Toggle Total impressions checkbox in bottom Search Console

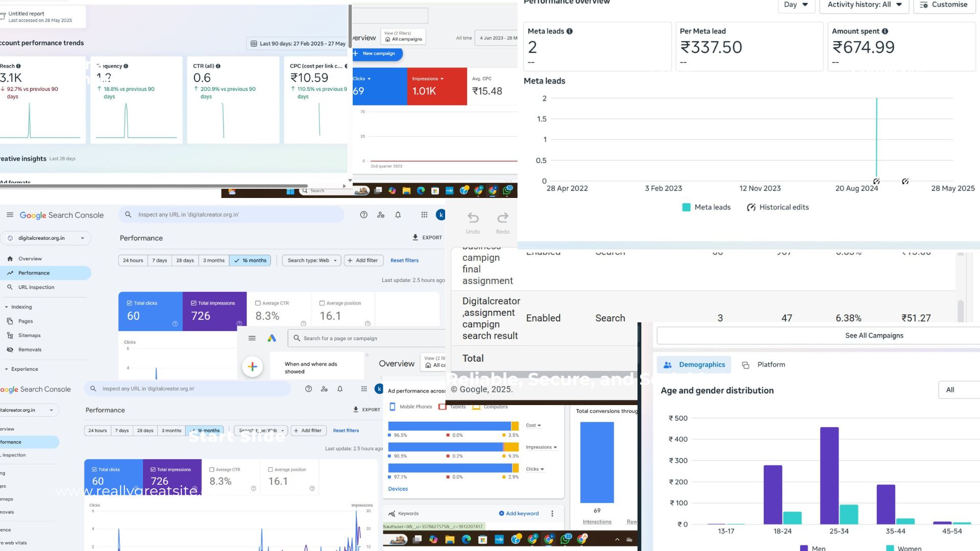[x=153, y=469]
